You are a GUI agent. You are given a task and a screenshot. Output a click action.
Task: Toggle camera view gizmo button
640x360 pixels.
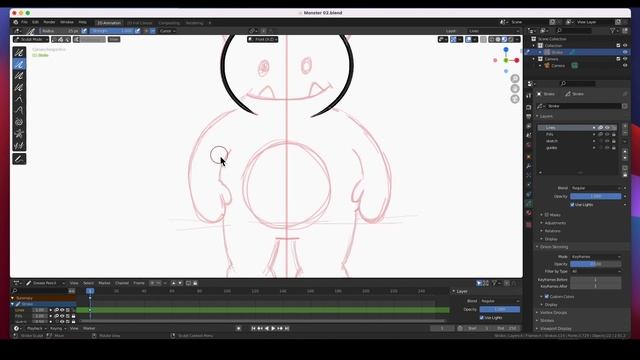pos(515,99)
